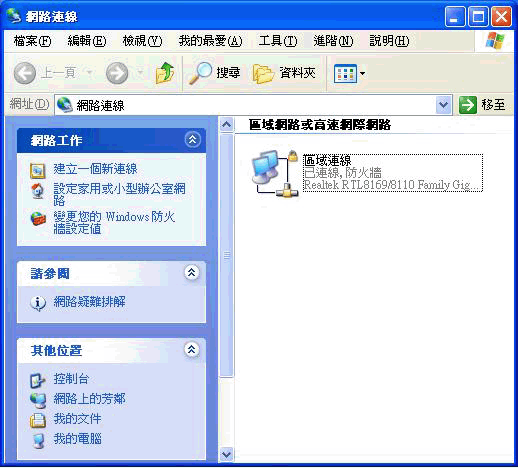Click the 控制台 control panel icon
518x468 pixels.
pos(37,380)
